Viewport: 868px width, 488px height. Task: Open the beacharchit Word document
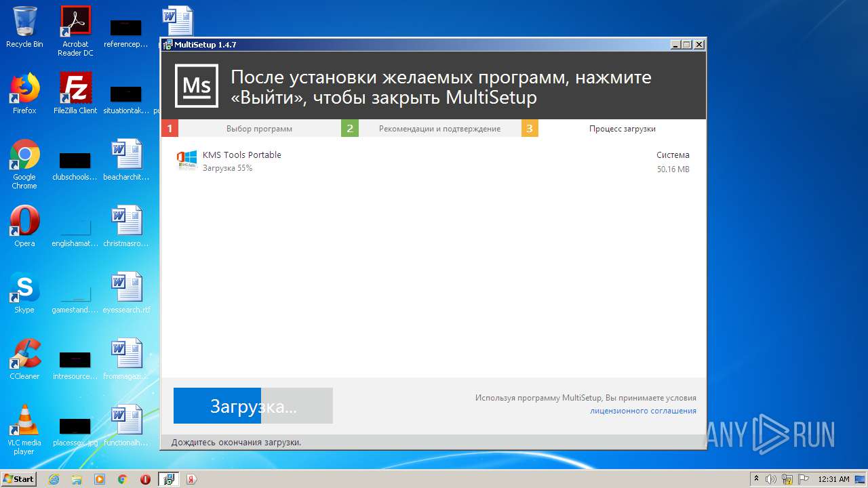tap(126, 160)
